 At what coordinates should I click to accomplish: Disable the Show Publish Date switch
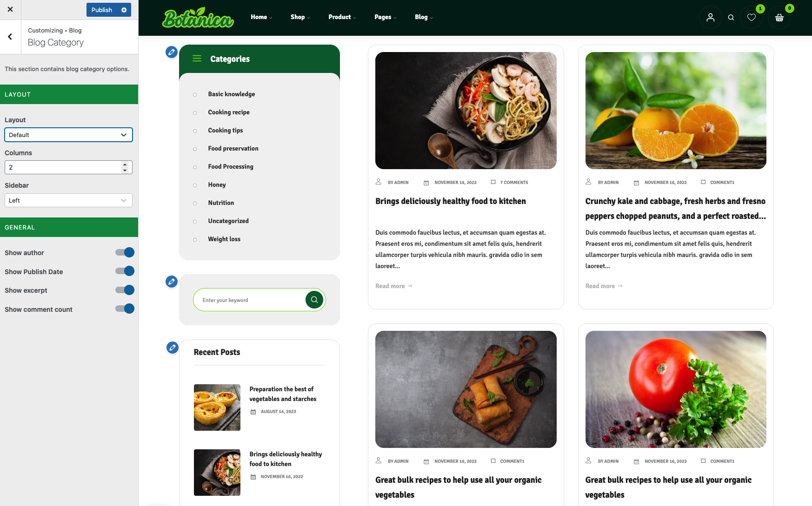coord(125,271)
